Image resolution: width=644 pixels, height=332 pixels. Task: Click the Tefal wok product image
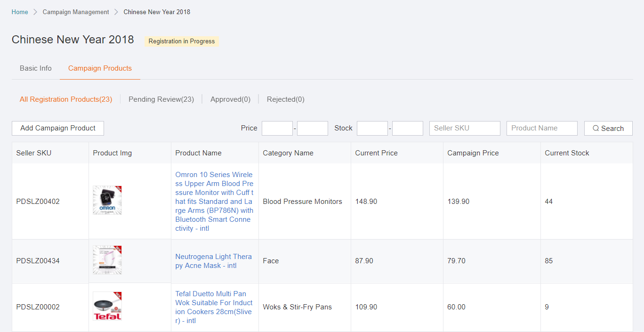coord(107,306)
